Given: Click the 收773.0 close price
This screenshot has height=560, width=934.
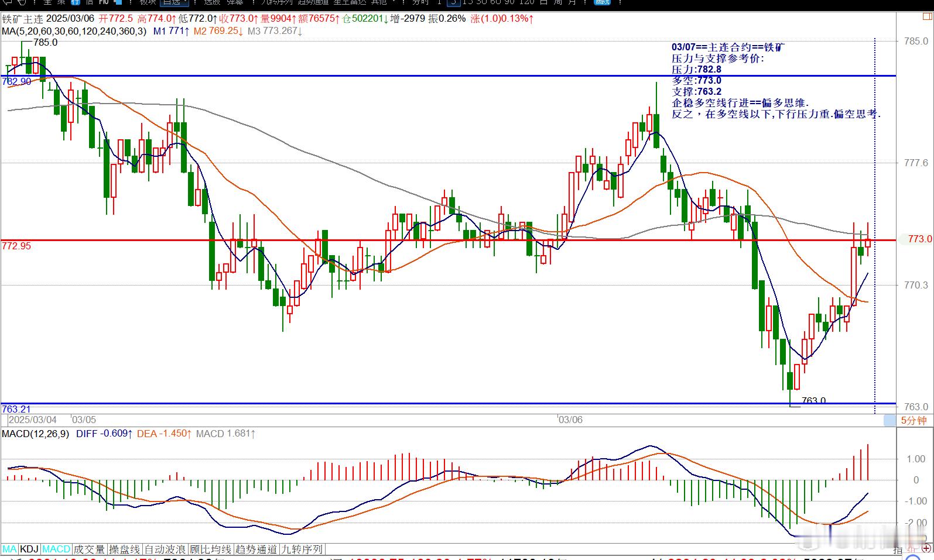Looking at the screenshot, I should coord(239,19).
